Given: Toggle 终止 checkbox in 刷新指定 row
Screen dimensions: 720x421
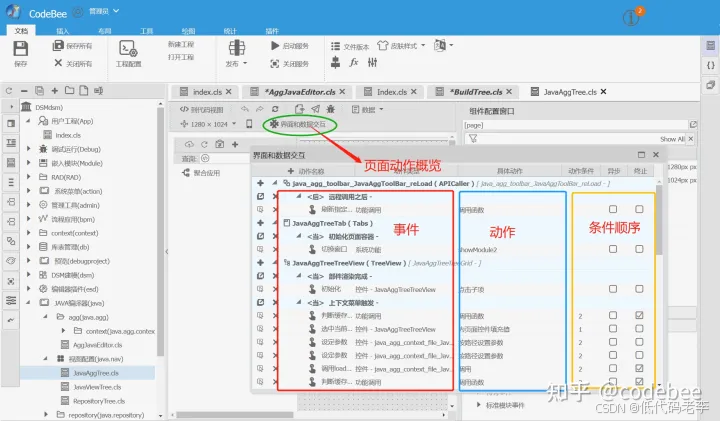Looking at the screenshot, I should click(639, 209).
